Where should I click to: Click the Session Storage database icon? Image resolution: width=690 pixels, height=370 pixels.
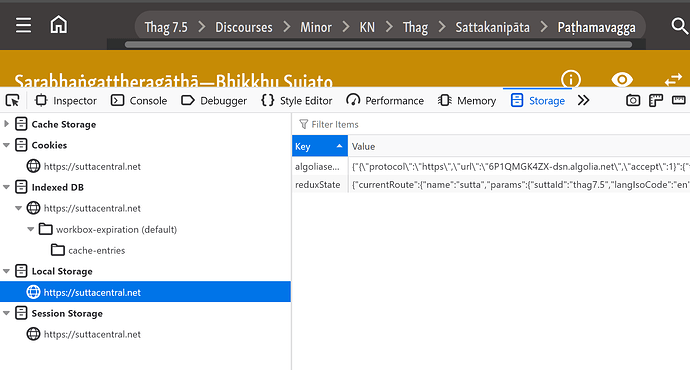pos(21,313)
